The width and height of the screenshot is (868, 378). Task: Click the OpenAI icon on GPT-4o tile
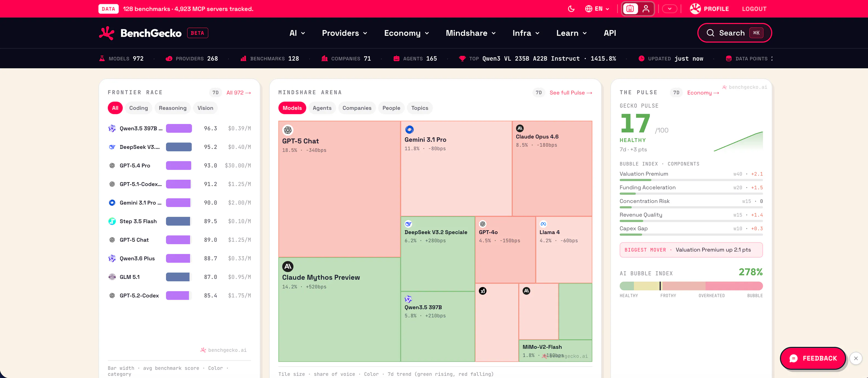click(x=482, y=224)
